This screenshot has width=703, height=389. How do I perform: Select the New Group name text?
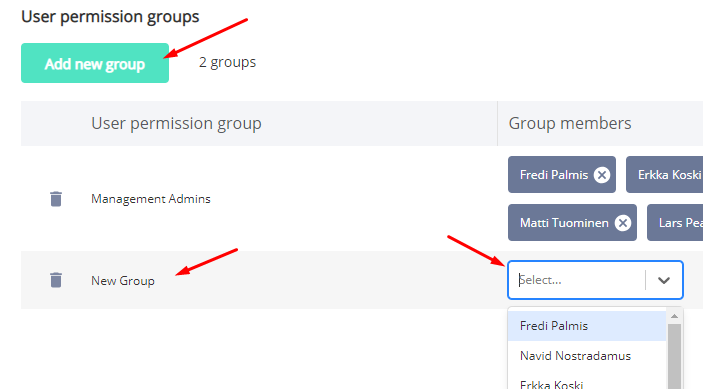coord(123,281)
